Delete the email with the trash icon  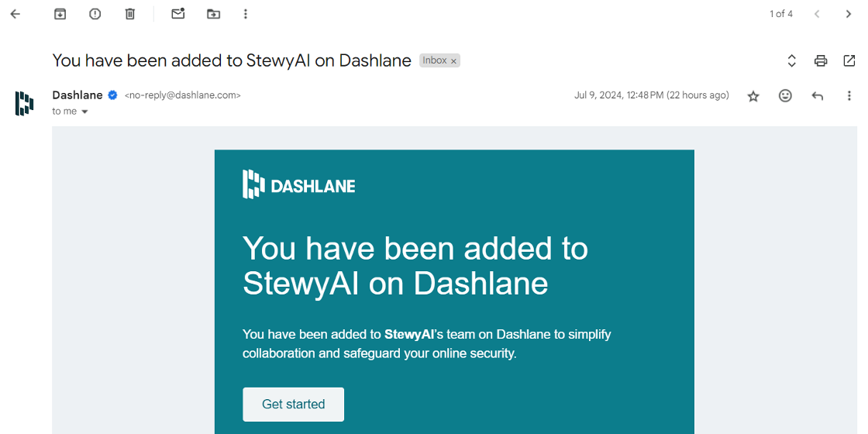130,14
